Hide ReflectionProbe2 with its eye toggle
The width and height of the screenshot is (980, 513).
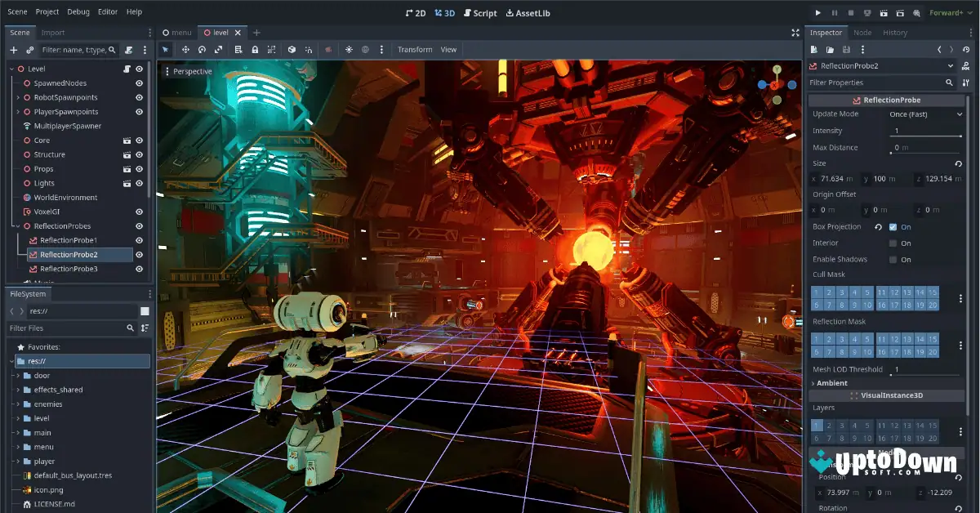pyautogui.click(x=140, y=254)
